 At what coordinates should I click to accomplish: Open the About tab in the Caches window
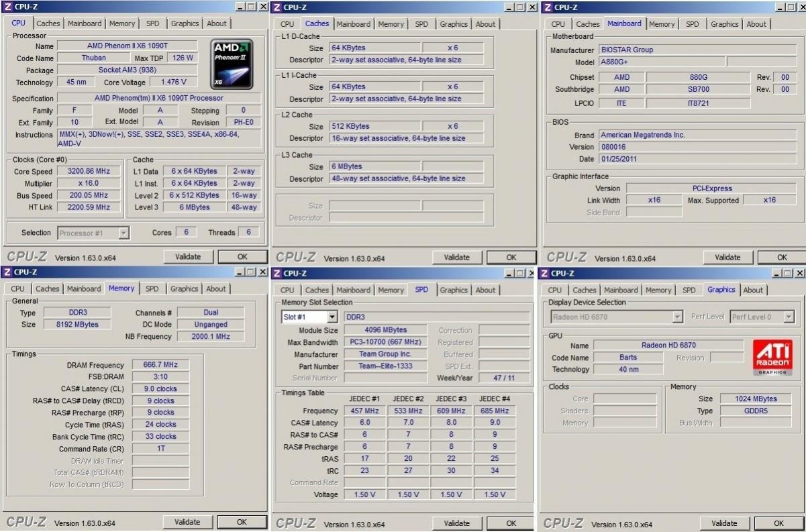(485, 24)
